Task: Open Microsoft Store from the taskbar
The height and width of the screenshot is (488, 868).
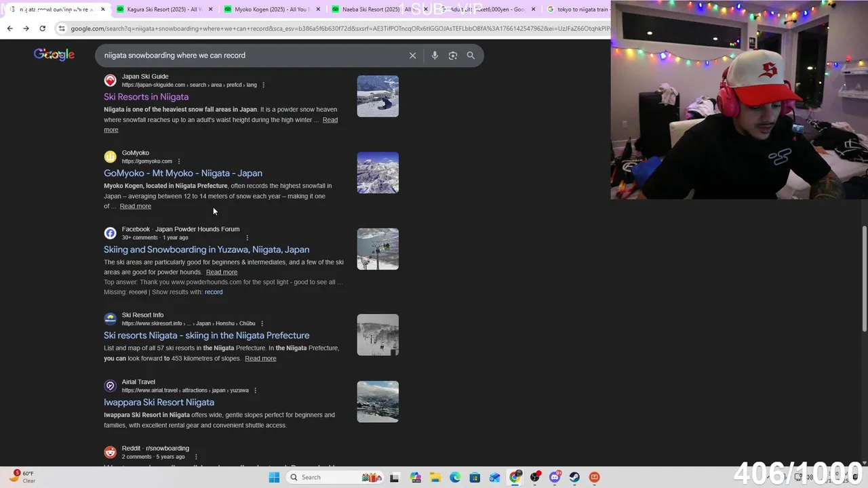Action: 475,477
